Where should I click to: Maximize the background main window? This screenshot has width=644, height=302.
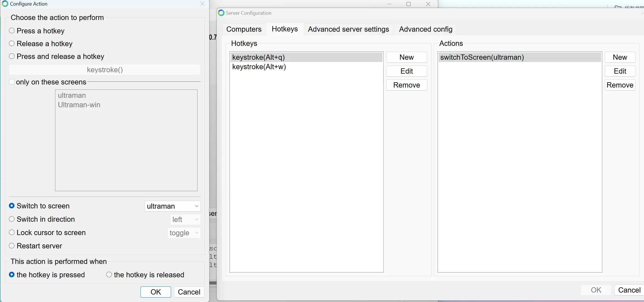408,4
